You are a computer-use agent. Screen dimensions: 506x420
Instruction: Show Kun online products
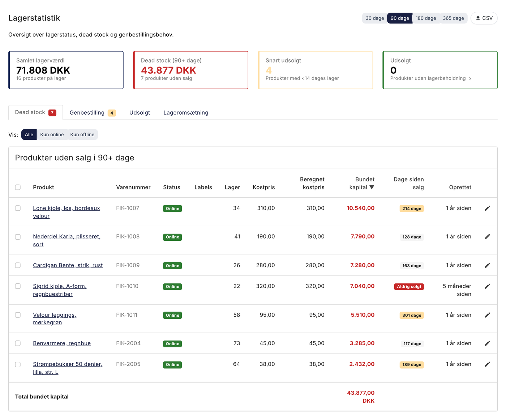pos(52,134)
